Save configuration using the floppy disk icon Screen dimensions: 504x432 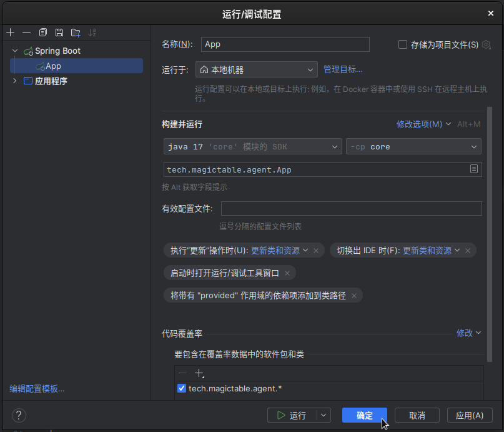click(59, 33)
